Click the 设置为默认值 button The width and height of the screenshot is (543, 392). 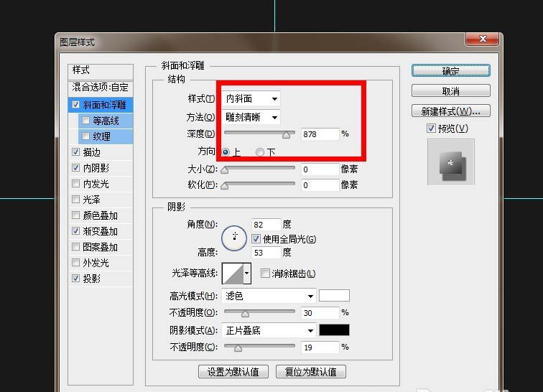tap(233, 371)
